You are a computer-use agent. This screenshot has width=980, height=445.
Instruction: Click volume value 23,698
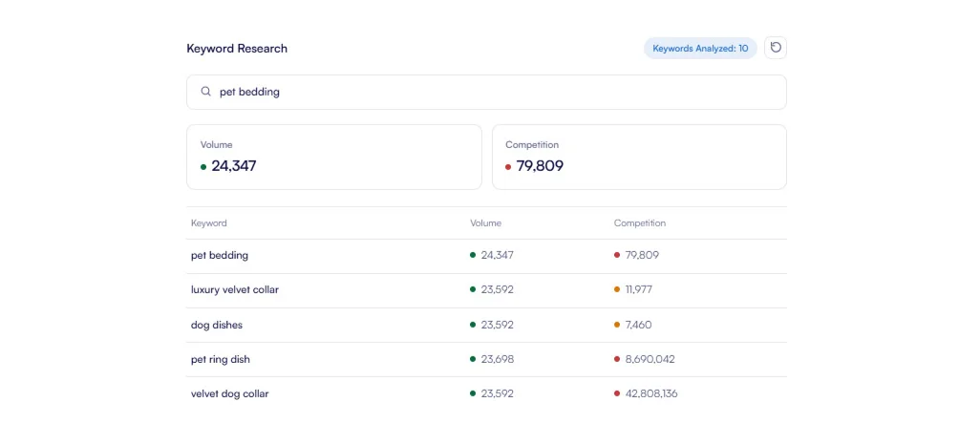(x=497, y=359)
